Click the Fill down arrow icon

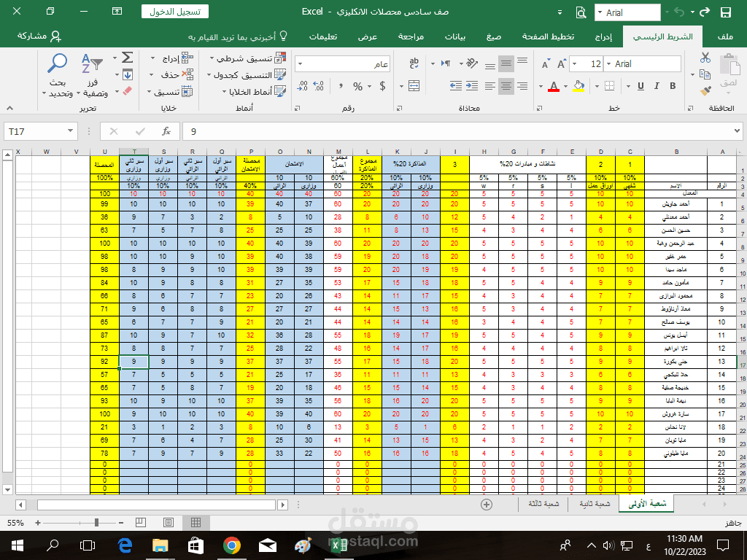coord(127,74)
